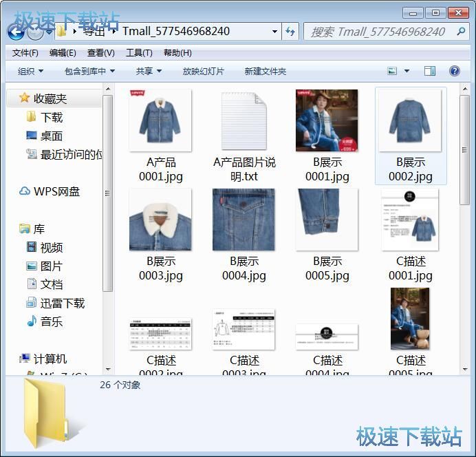The height and width of the screenshot is (457, 476).
Task: Click the 26 个对象 status text
Action: [120, 385]
